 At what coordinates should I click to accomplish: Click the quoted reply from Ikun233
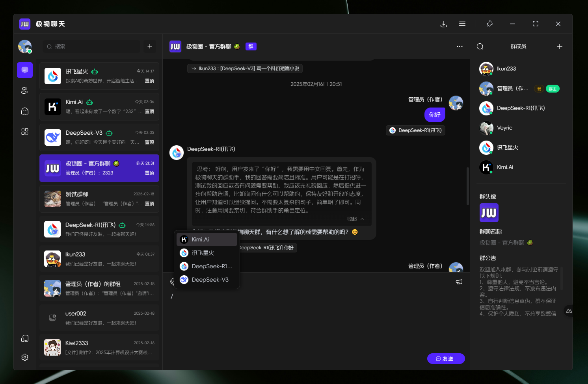[245, 69]
